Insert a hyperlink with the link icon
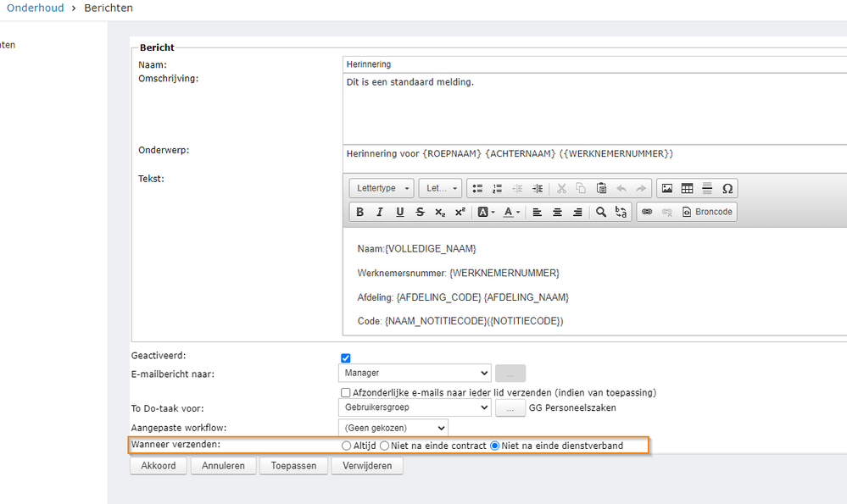Screen dimensions: 847x504 [x=647, y=212]
